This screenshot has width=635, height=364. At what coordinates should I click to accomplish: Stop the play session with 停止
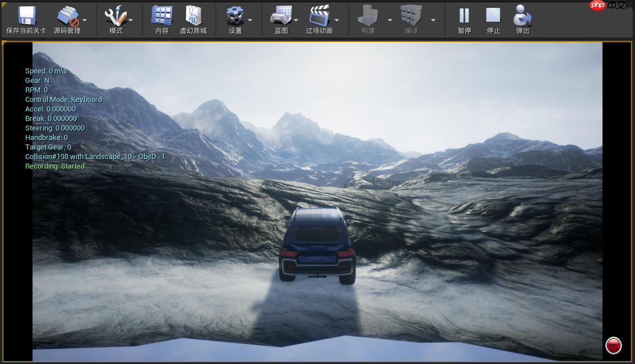pyautogui.click(x=493, y=16)
